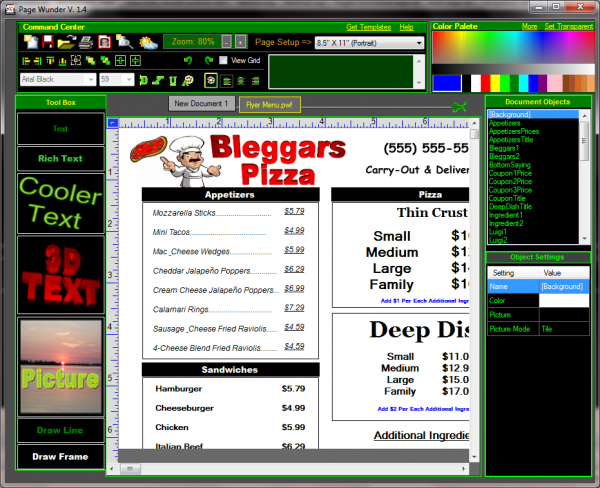Switch to the New Document 1 tab
Screen dimensions: 600x488
click(x=202, y=104)
